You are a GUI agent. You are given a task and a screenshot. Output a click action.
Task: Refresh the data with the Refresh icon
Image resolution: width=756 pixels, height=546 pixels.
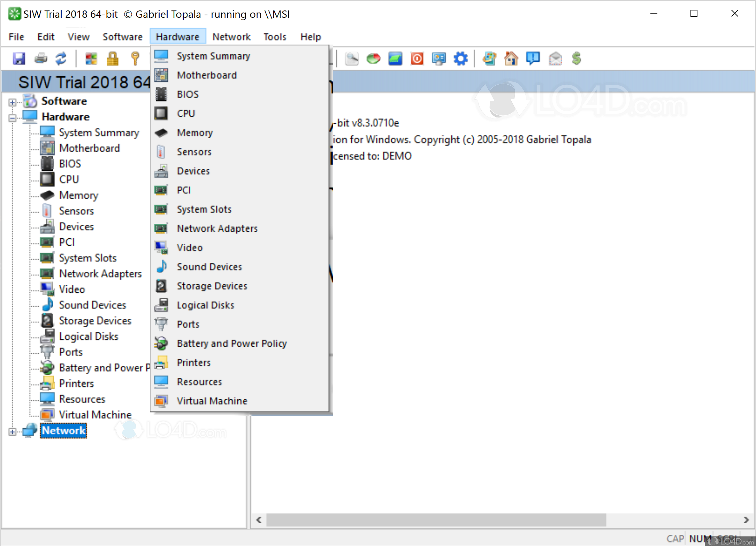61,59
